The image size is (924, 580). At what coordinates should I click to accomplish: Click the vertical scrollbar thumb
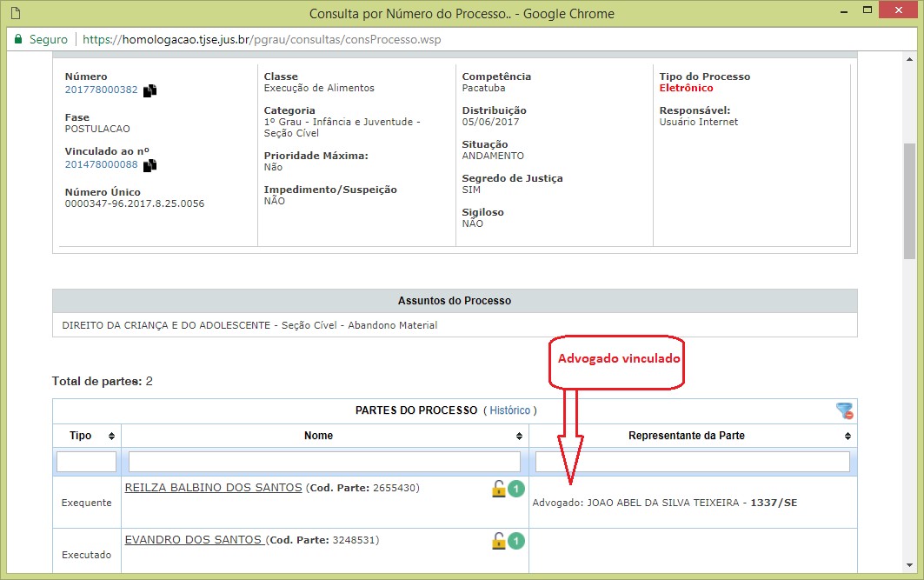point(910,200)
